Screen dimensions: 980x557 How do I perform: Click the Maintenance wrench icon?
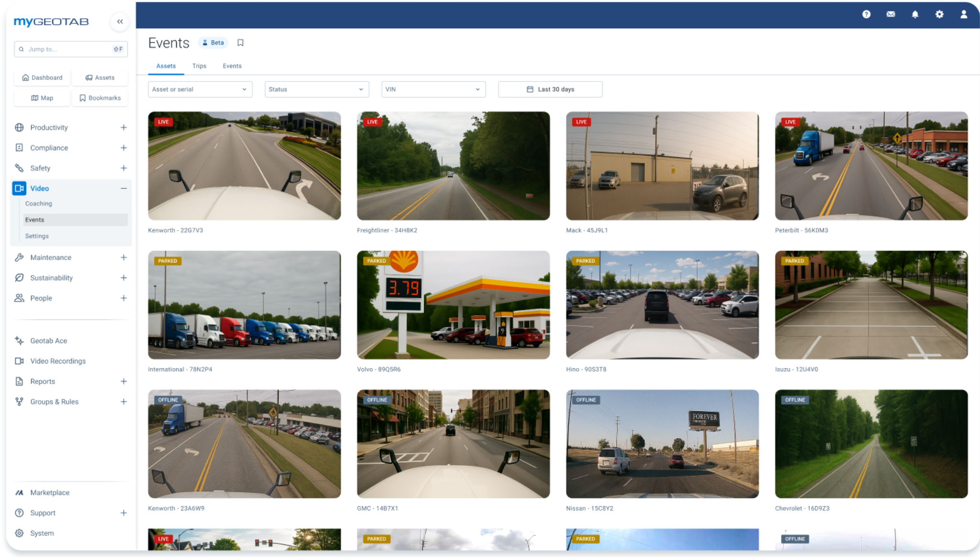[19, 257]
